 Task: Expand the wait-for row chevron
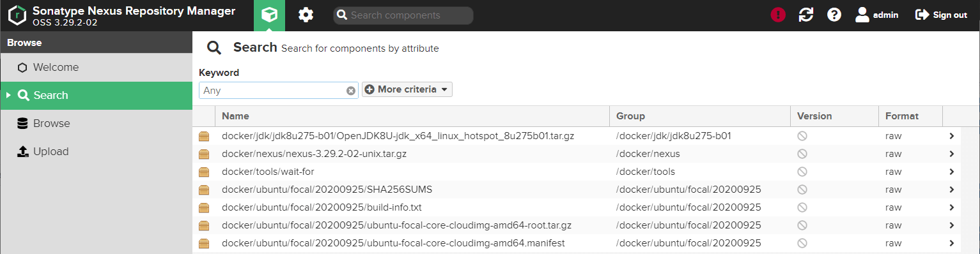952,172
